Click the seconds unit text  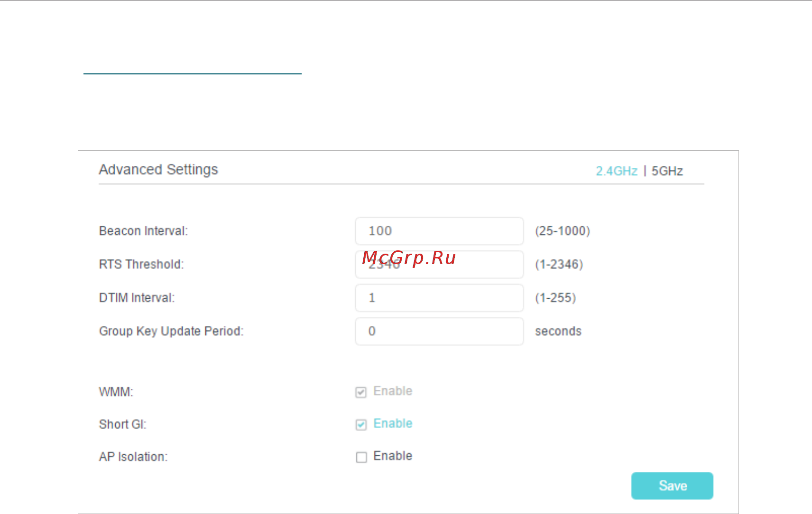558,331
